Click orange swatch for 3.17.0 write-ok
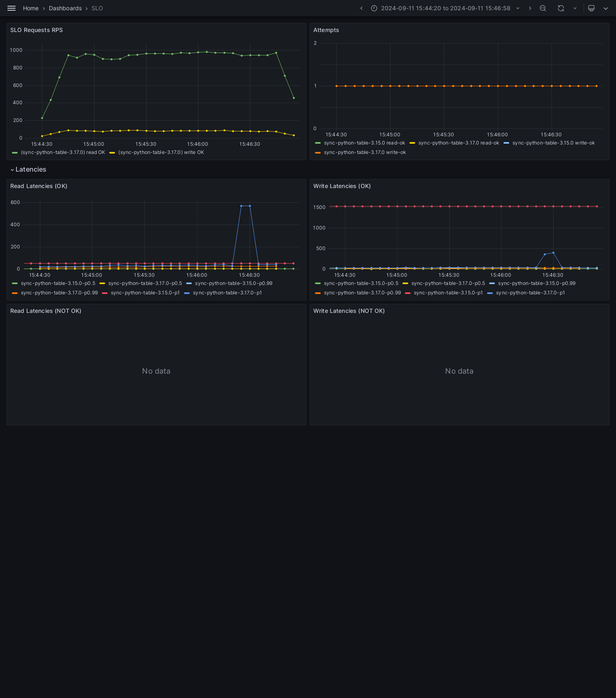616x698 pixels. [x=318, y=152]
